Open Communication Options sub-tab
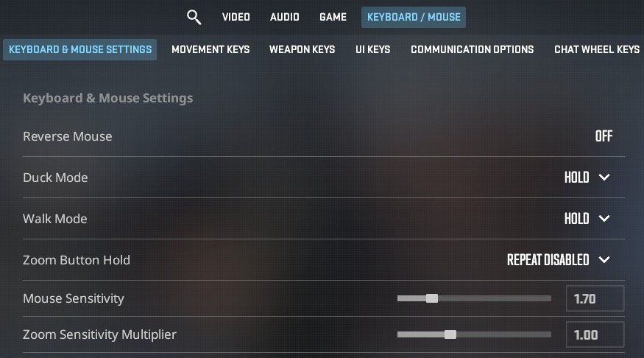Image resolution: width=644 pixels, height=358 pixels. point(473,50)
